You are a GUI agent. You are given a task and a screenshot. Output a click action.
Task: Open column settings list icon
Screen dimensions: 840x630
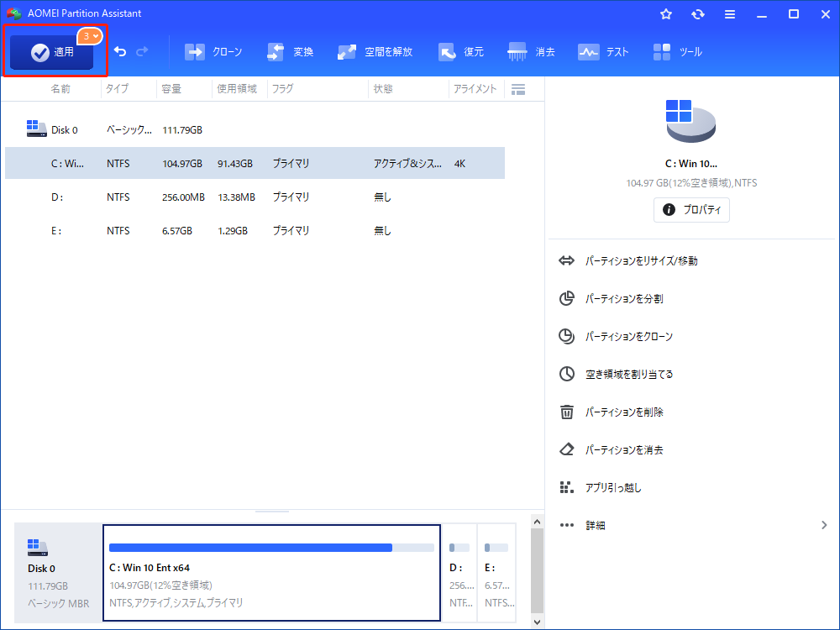pyautogui.click(x=518, y=90)
